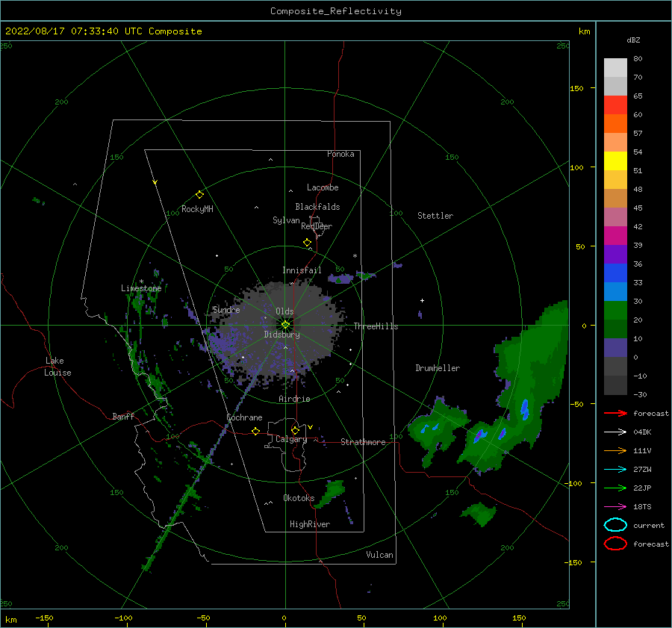This screenshot has height=628, width=672.
Task: Click the yellow diamond marker below RedDeer
Action: (307, 243)
